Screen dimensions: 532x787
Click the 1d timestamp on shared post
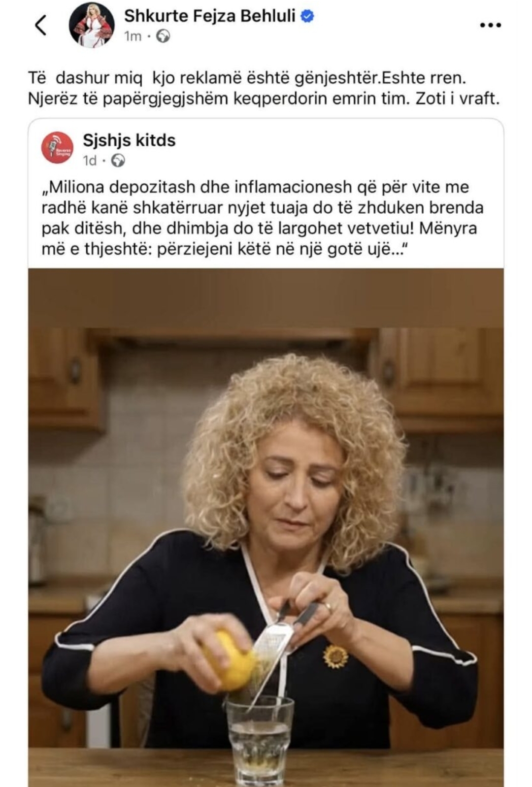pyautogui.click(x=90, y=161)
